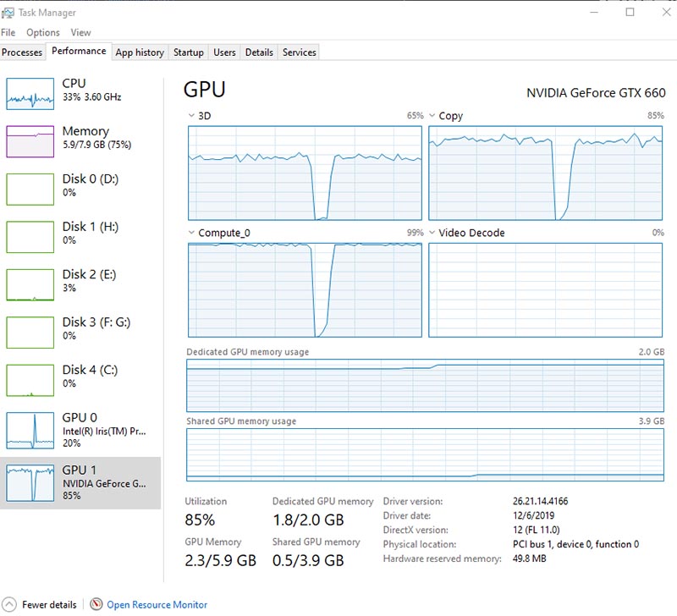Open the File menu
Image resolution: width=677 pixels, height=616 pixels.
click(x=8, y=32)
